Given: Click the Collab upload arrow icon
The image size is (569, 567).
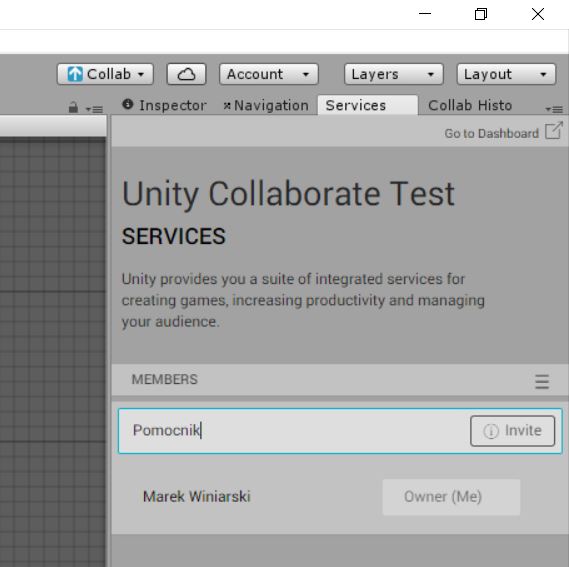Looking at the screenshot, I should [75, 74].
